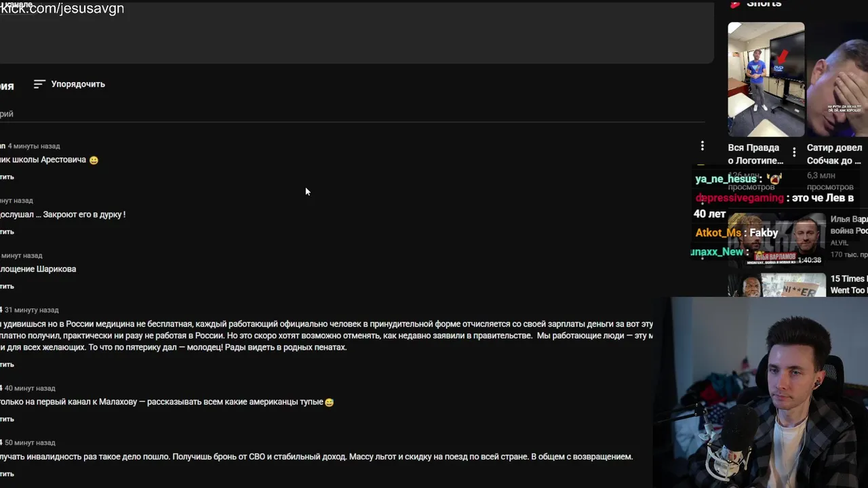The height and width of the screenshot is (488, 868).
Task: Click the Shorts section header
Action: 755,3
